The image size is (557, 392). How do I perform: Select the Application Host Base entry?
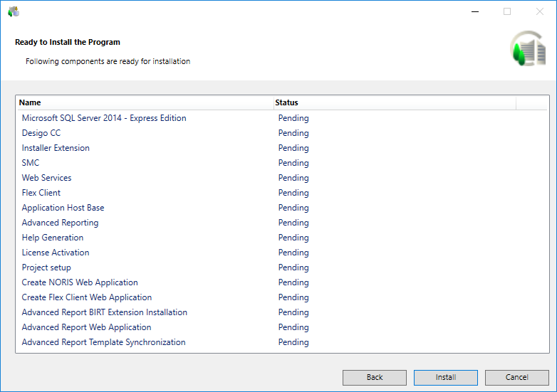[x=63, y=208]
